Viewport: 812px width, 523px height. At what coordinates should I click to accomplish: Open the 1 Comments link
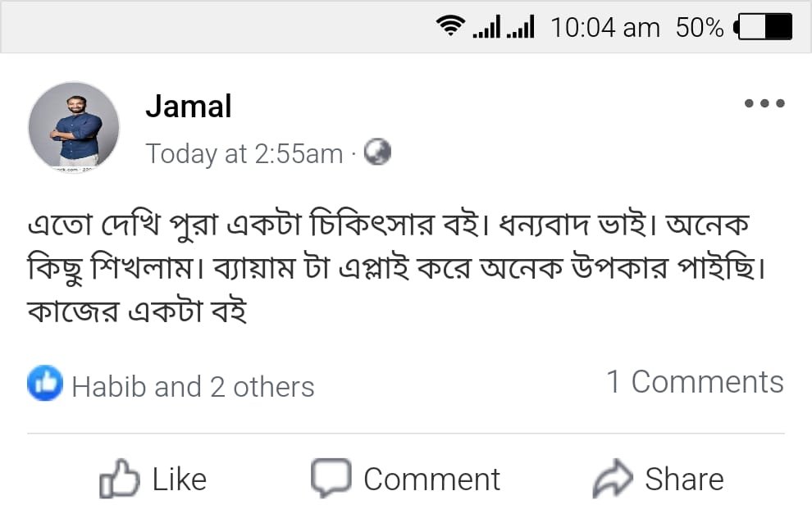pyautogui.click(x=695, y=382)
